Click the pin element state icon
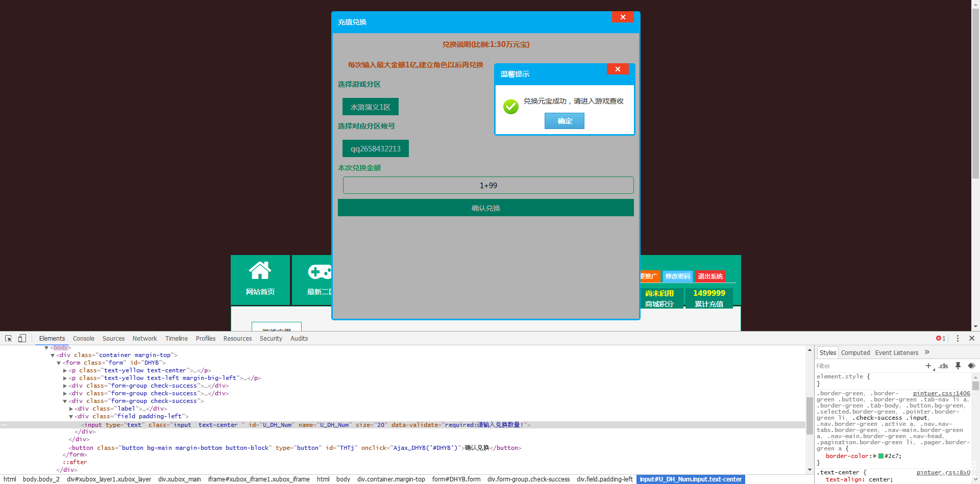The width and height of the screenshot is (980, 484). pos(958,366)
